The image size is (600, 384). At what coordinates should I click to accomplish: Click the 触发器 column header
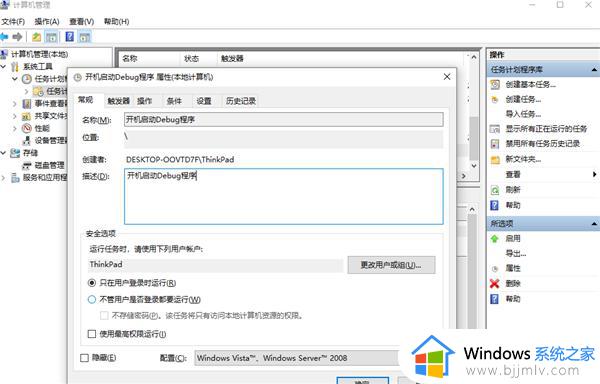coord(232,59)
